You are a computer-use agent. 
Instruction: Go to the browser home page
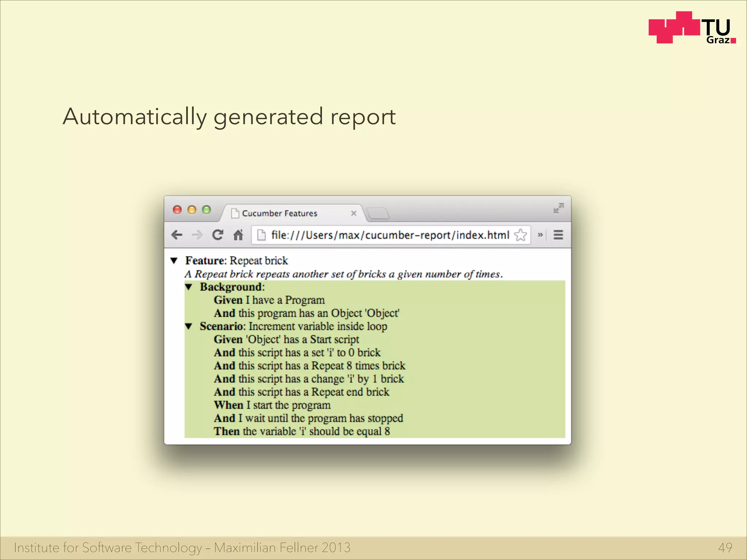(x=238, y=235)
